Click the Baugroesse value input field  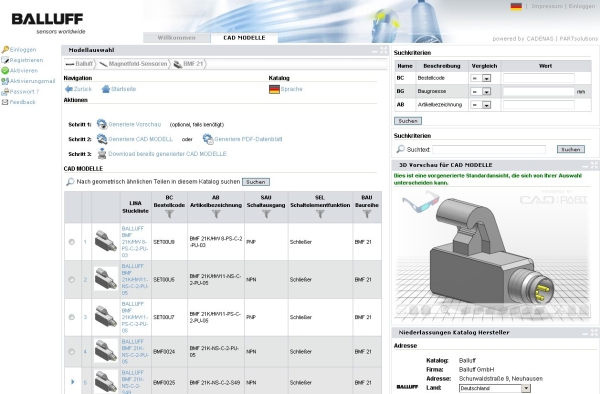(538, 91)
